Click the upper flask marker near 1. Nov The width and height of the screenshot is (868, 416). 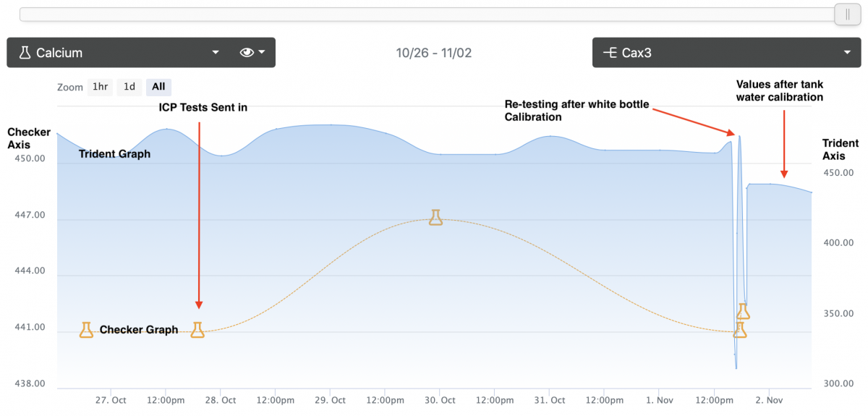[x=743, y=311]
